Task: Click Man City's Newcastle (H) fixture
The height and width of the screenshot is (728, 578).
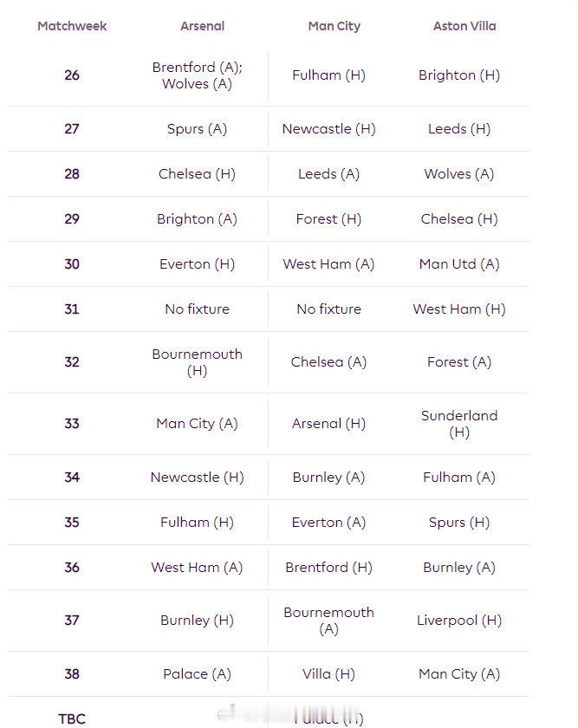Action: [x=328, y=129]
